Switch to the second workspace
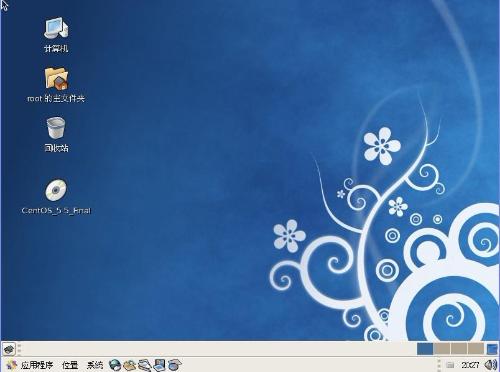500x372 pixels. click(x=442, y=349)
